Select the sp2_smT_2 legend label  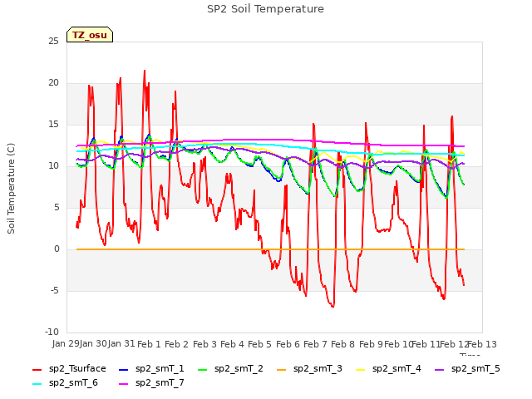[x=239, y=369]
